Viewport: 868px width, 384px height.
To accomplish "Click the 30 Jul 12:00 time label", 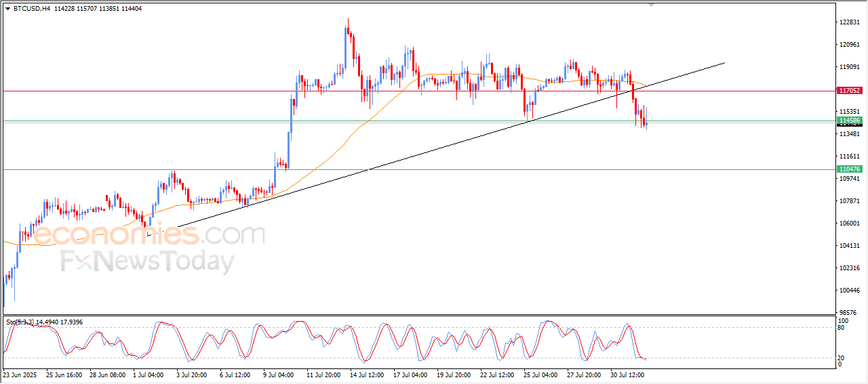I will (629, 375).
